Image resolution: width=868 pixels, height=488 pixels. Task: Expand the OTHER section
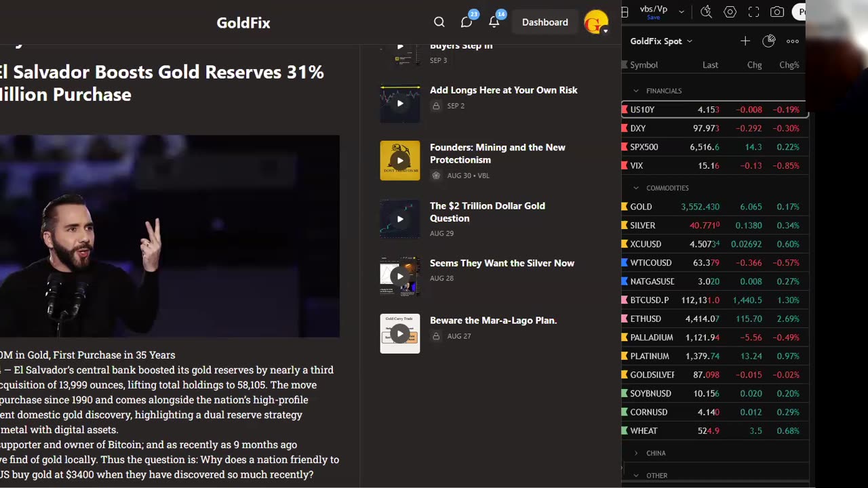click(x=636, y=475)
